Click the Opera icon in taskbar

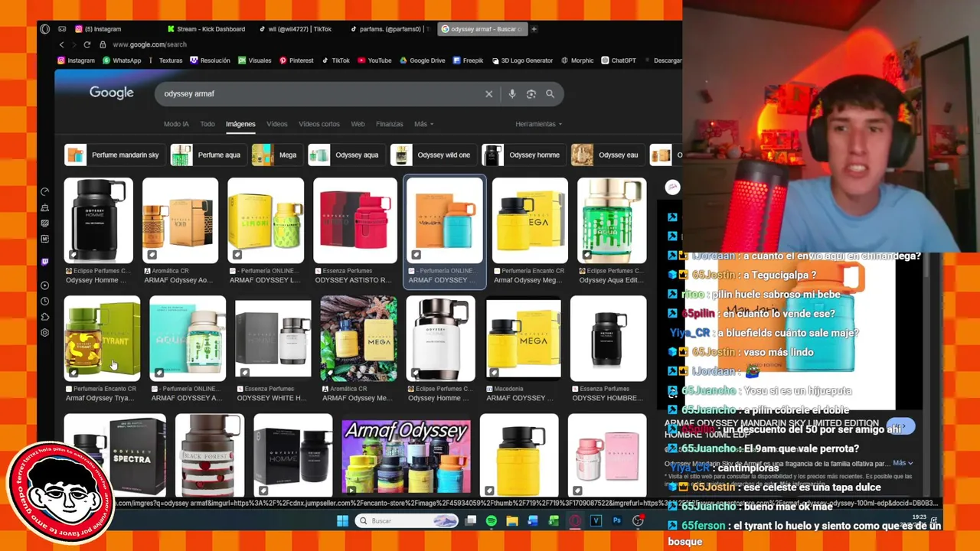[x=574, y=521]
